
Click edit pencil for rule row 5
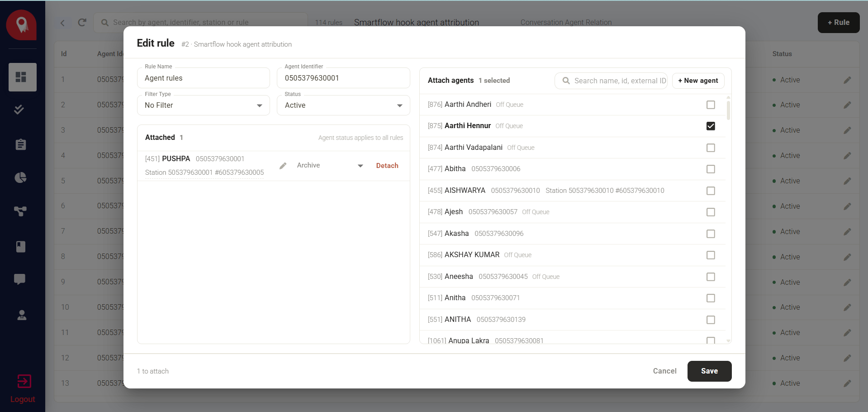[847, 181]
